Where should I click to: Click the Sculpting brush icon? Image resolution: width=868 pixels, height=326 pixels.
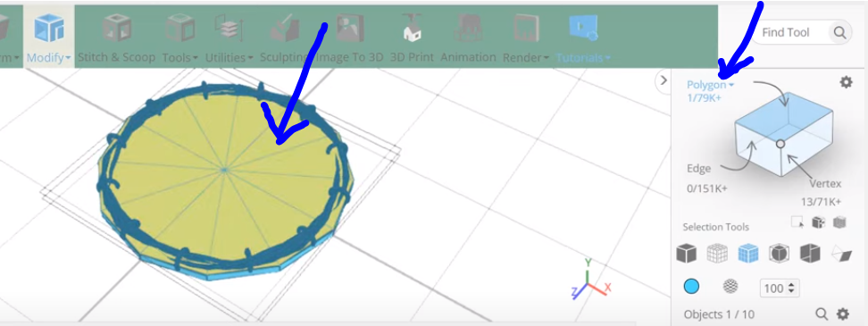[x=285, y=28]
